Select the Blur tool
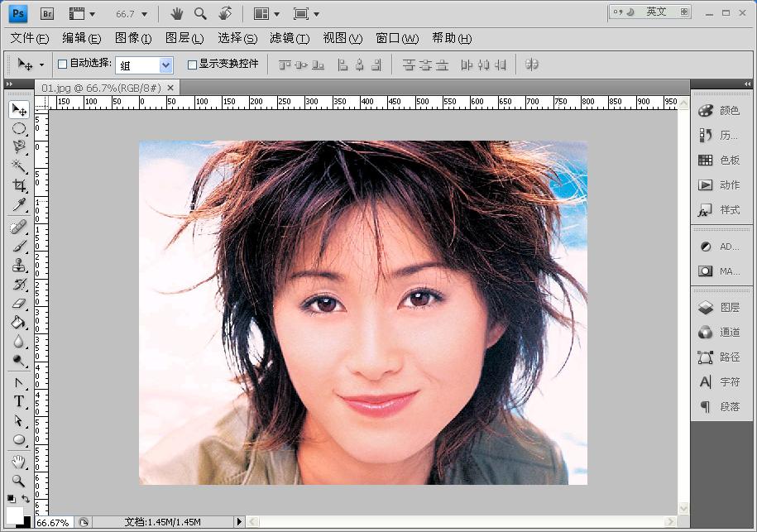Image resolution: width=757 pixels, height=532 pixels. 19,342
